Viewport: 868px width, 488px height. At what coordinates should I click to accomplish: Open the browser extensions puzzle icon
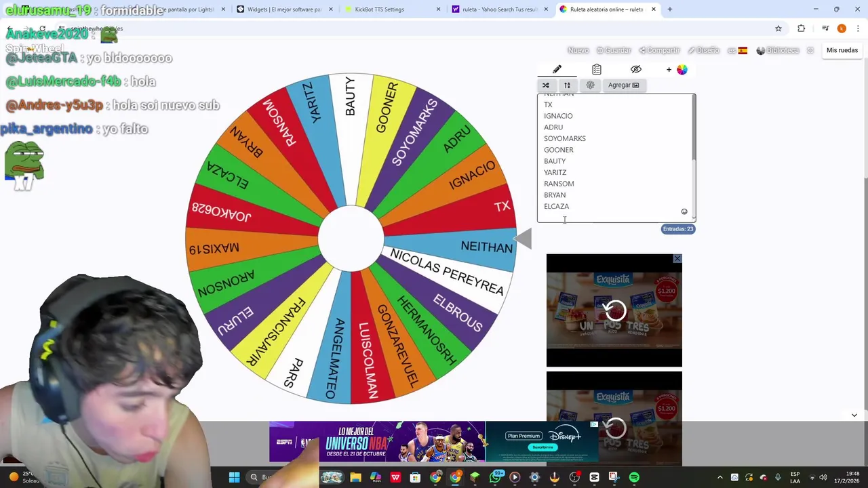801,28
